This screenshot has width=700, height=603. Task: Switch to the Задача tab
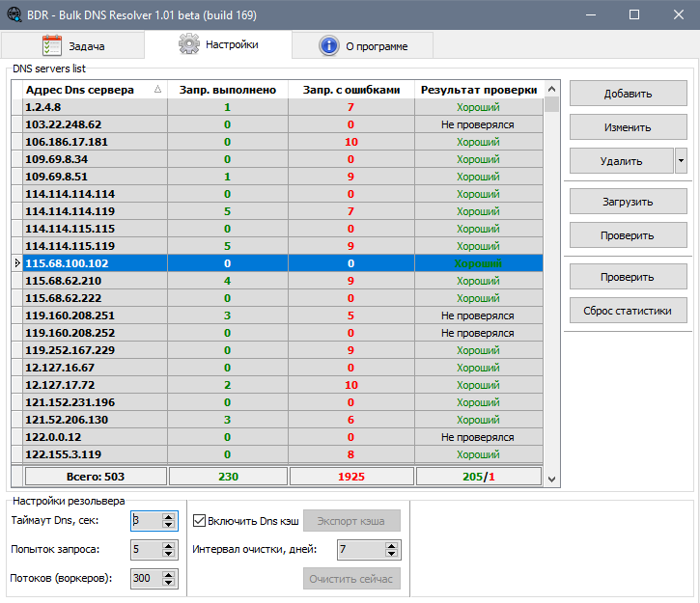(72, 45)
